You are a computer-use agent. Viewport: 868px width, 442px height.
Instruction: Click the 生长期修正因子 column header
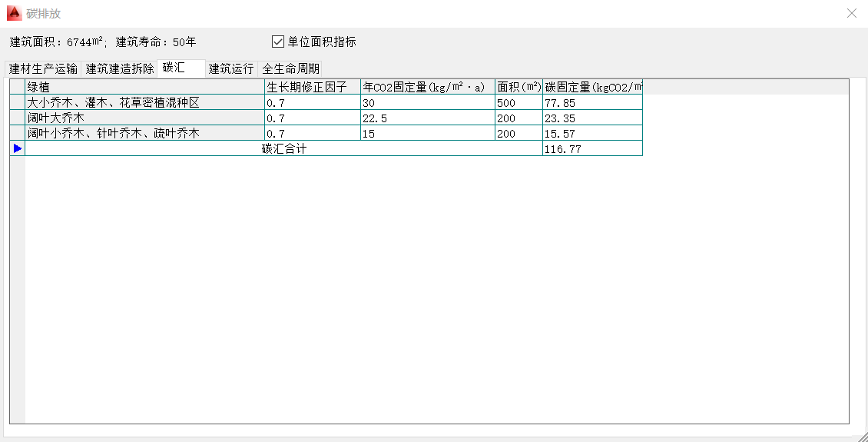[312, 87]
